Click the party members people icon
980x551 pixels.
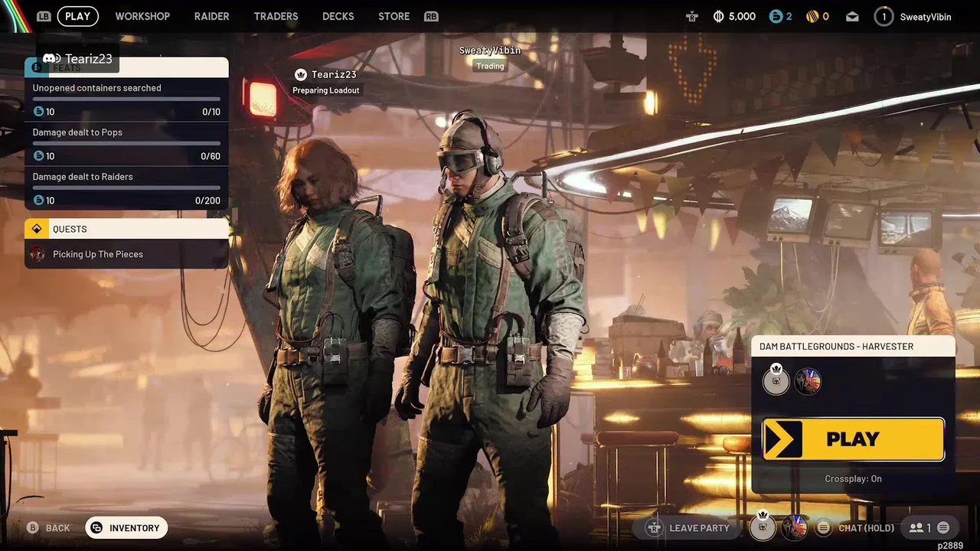(916, 528)
